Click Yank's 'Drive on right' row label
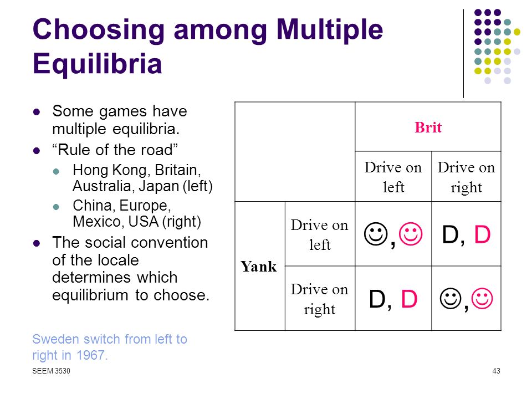Viewport: 532px width, 399px height. tap(320, 298)
